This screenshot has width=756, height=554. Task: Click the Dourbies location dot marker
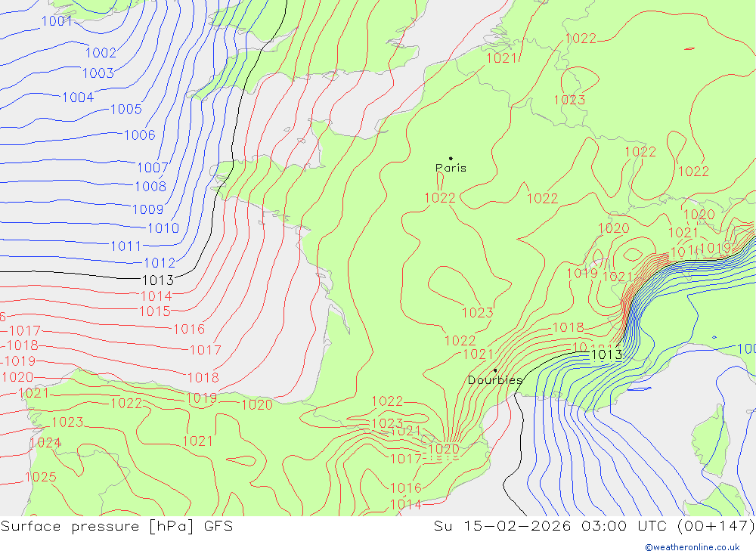point(495,370)
